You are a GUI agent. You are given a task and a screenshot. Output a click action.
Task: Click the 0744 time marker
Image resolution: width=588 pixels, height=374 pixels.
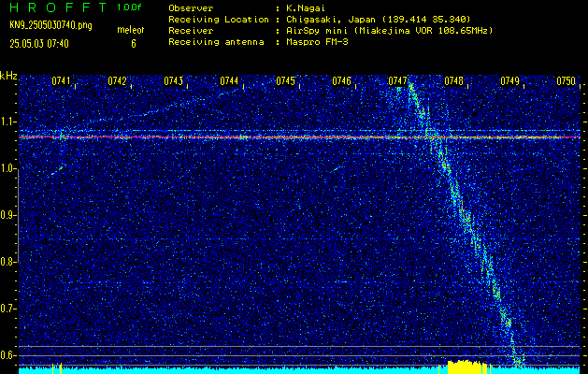[x=229, y=80]
